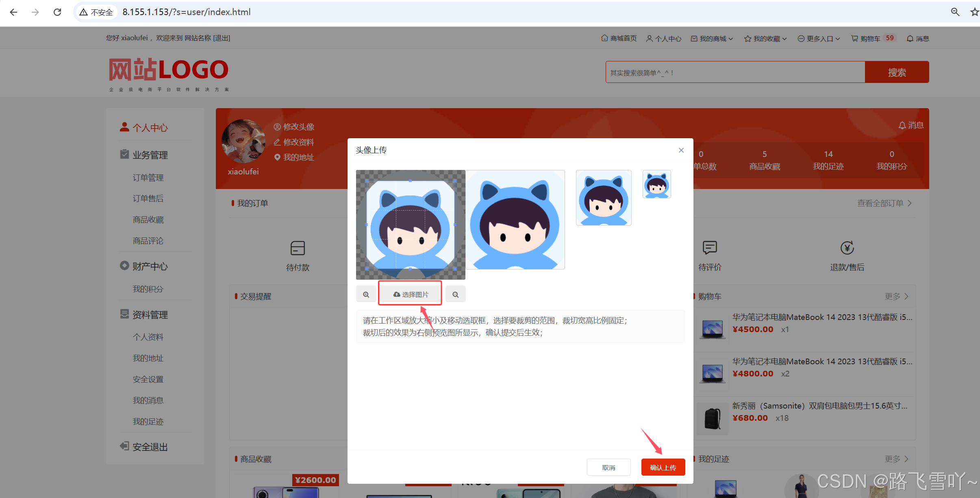Click the search input field at top

[734, 72]
